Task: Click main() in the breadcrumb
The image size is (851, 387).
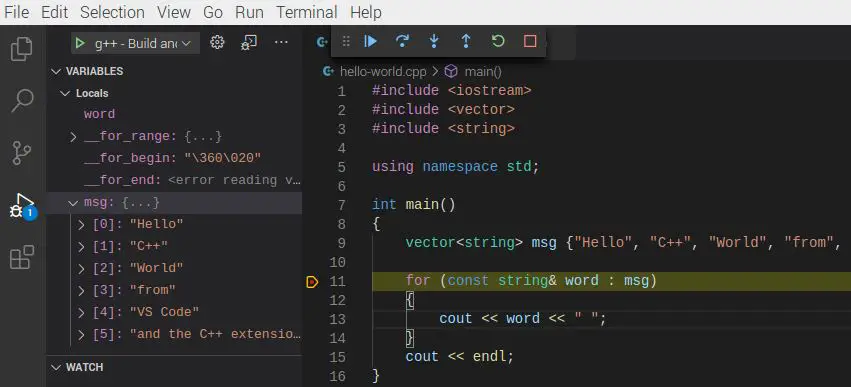Action: click(483, 71)
